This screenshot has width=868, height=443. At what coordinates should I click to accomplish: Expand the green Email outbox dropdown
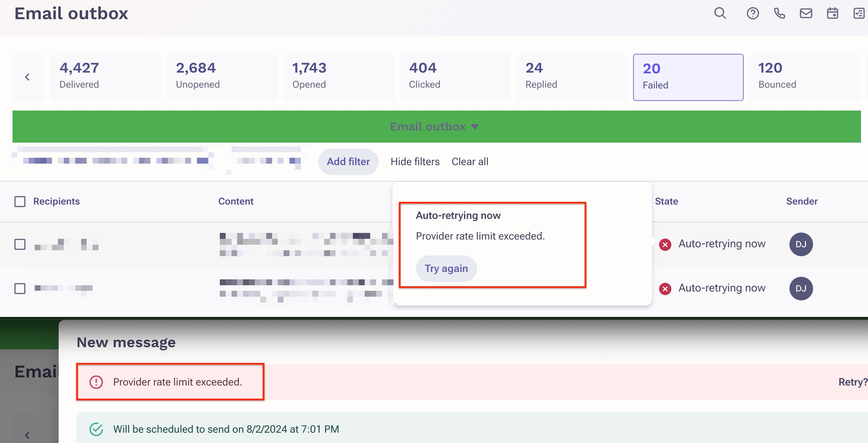point(434,127)
